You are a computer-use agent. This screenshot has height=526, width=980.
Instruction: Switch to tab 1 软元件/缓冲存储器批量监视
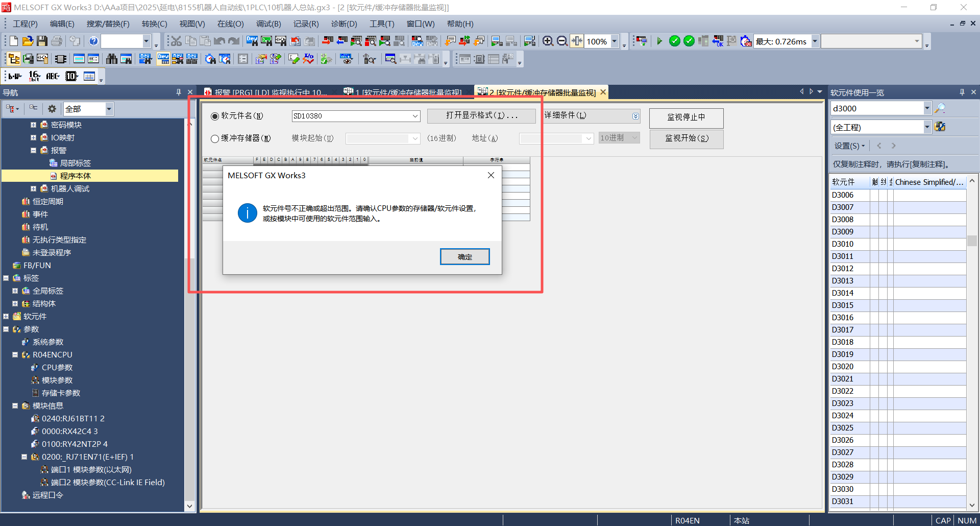click(403, 92)
